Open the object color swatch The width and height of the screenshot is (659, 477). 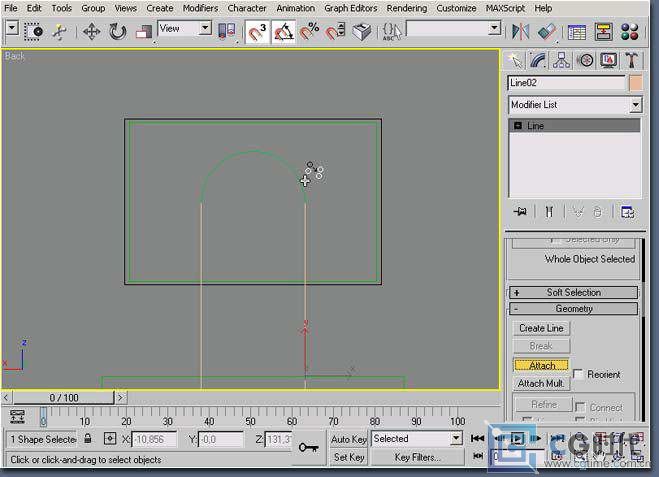[x=635, y=83]
